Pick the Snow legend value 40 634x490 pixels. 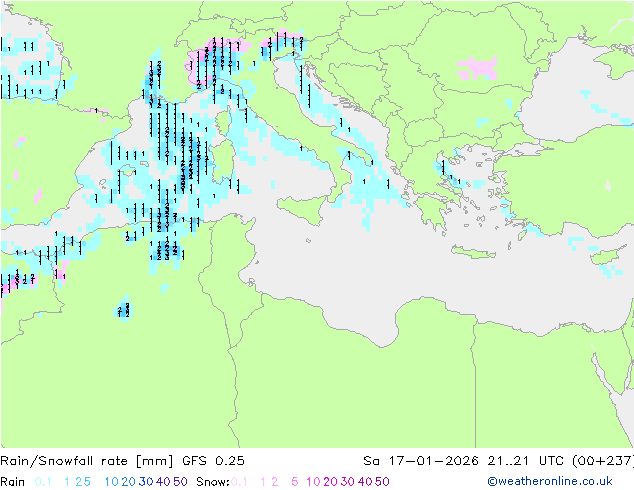tap(365, 482)
